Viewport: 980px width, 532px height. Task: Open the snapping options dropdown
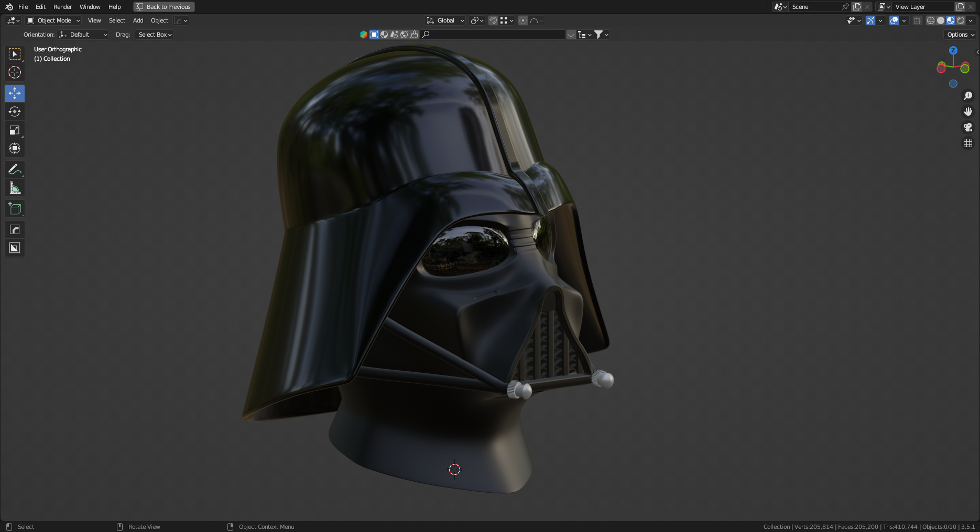click(507, 20)
